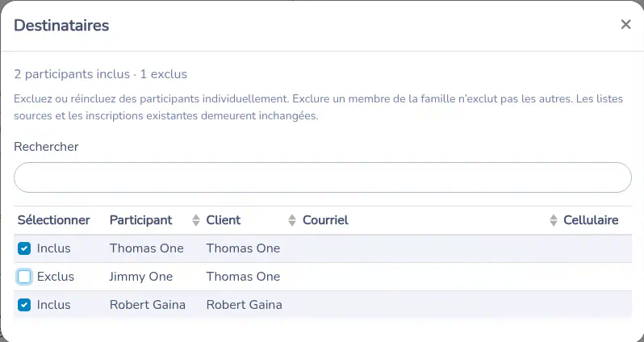
Task: Click the Sélectionner column header
Action: click(54, 220)
